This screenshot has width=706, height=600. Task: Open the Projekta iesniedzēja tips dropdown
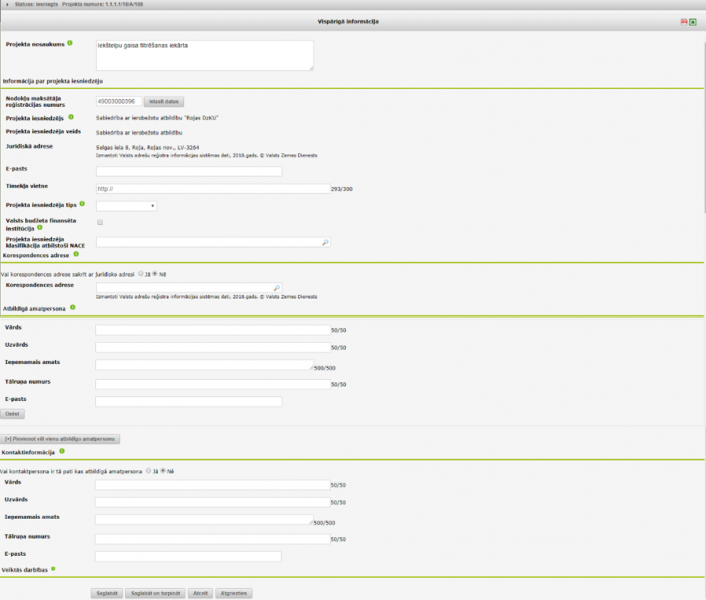click(x=126, y=205)
